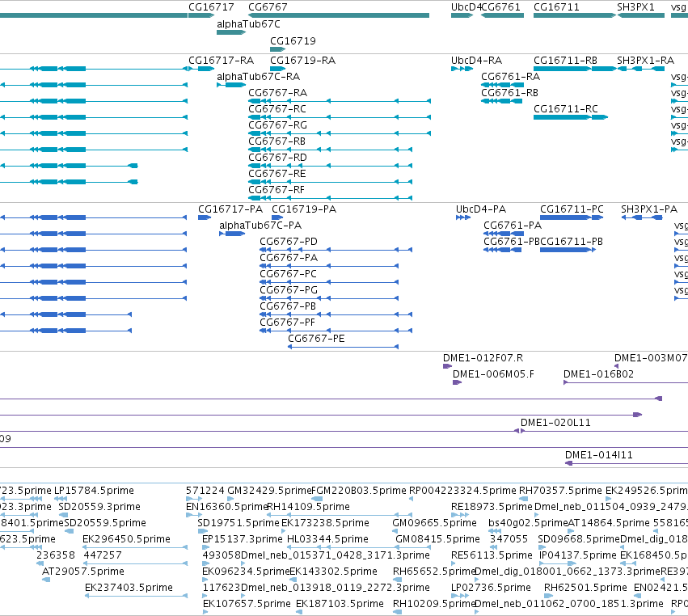The height and width of the screenshot is (616, 688).
Task: Open the CG6761-RA transcript label
Action: click(511, 76)
